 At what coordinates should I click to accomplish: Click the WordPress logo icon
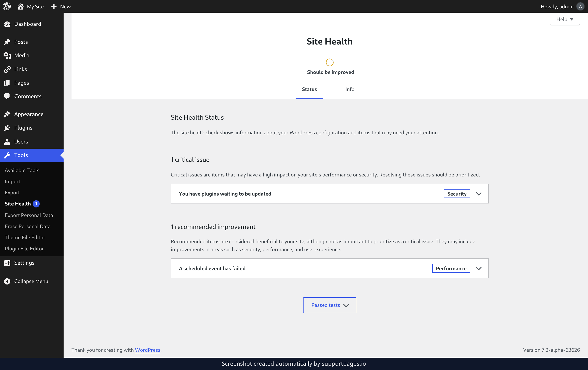point(7,6)
